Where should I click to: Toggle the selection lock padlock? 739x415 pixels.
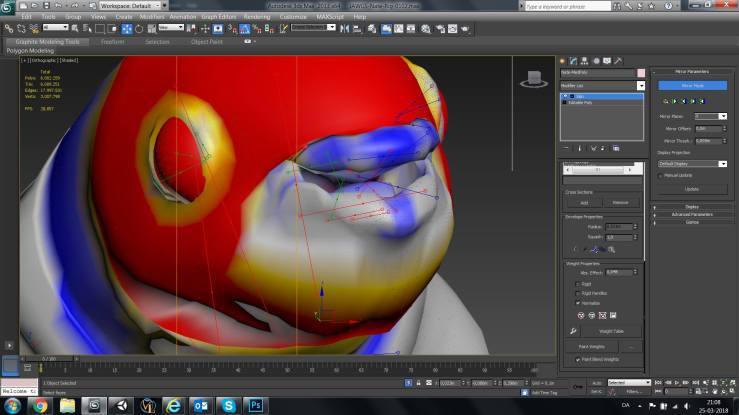click(418, 383)
